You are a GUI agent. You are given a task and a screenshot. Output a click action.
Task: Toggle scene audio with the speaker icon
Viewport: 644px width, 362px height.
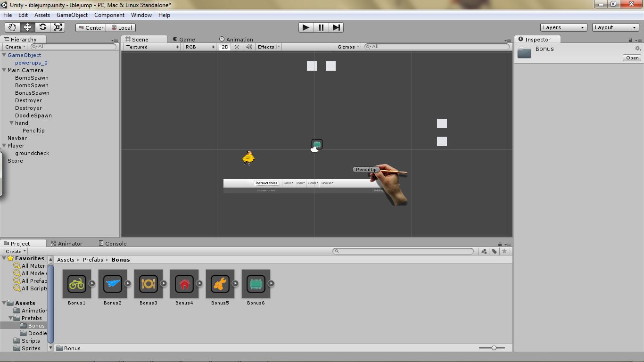click(x=249, y=47)
